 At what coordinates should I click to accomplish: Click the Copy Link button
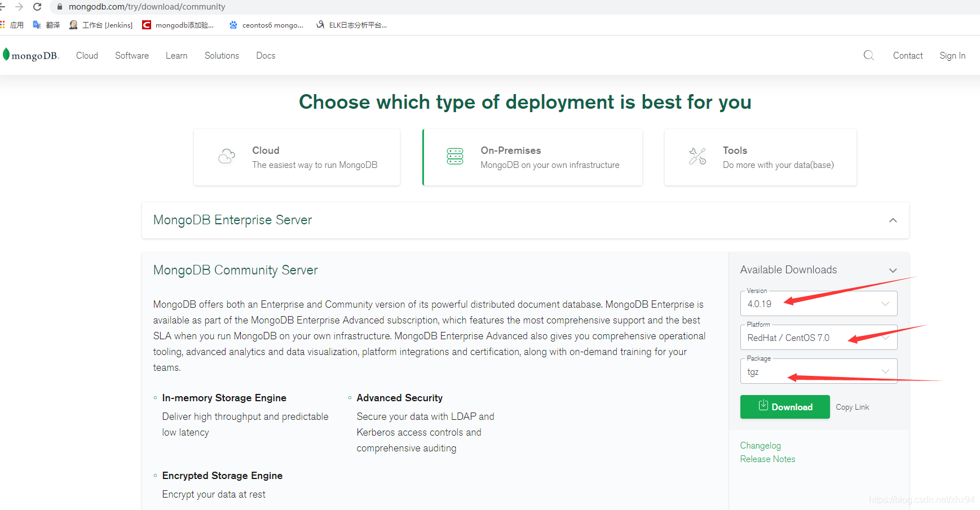pos(852,407)
